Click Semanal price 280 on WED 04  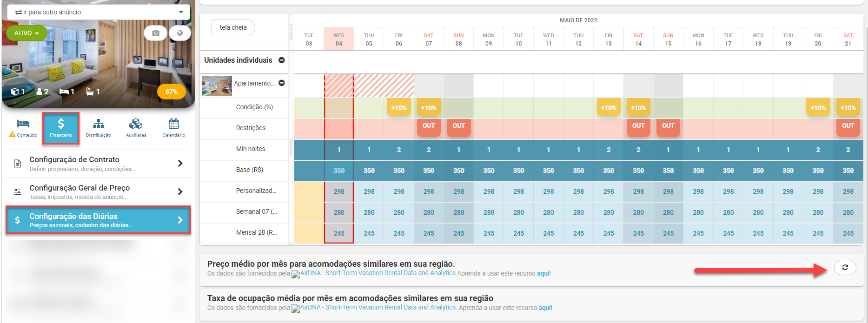point(339,212)
